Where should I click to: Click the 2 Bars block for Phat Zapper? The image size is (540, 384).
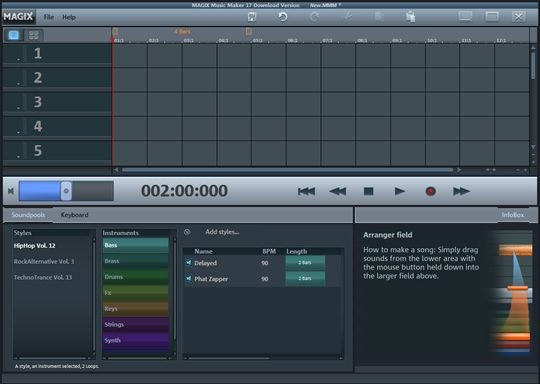305,278
